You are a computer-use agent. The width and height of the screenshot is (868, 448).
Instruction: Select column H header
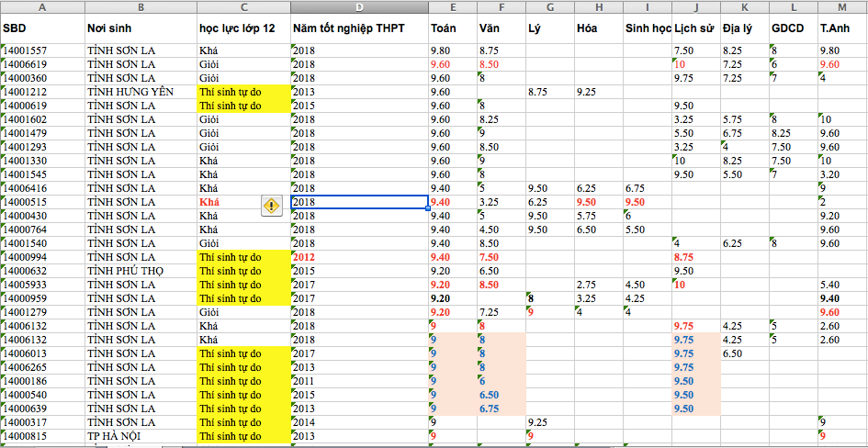click(598, 7)
